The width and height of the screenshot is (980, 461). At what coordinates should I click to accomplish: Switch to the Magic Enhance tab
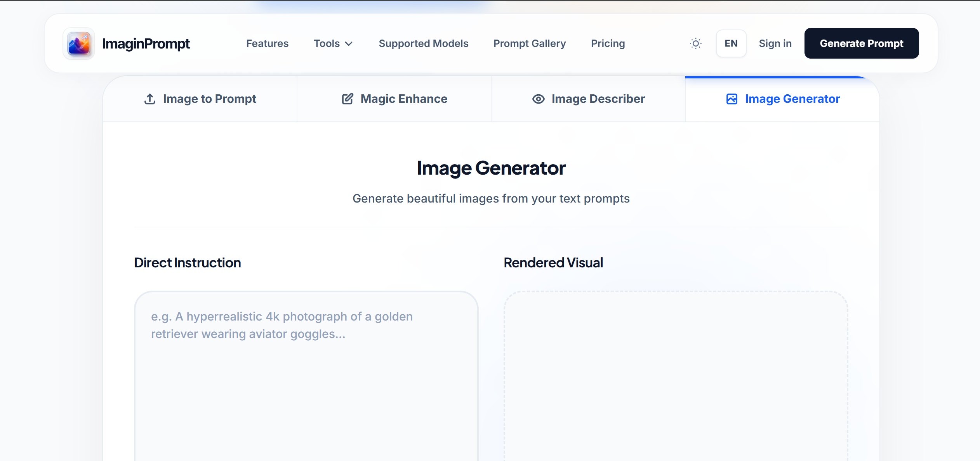click(394, 99)
